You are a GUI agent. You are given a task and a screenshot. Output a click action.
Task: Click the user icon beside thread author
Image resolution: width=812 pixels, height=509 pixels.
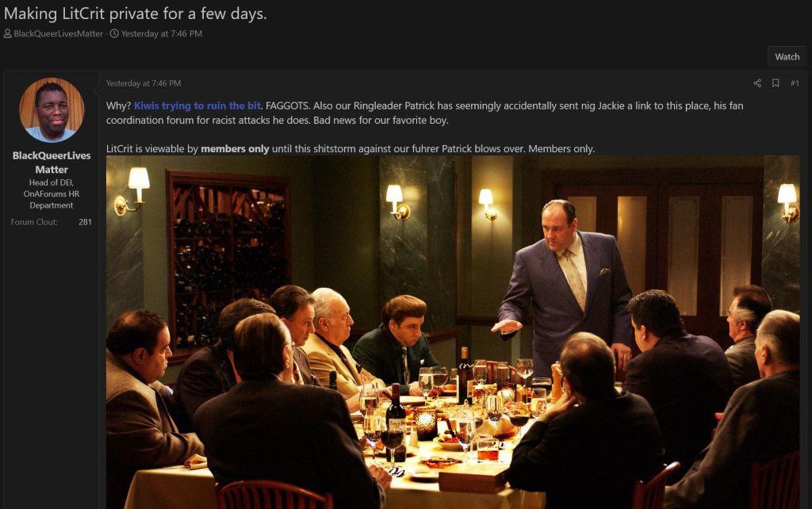click(8, 33)
